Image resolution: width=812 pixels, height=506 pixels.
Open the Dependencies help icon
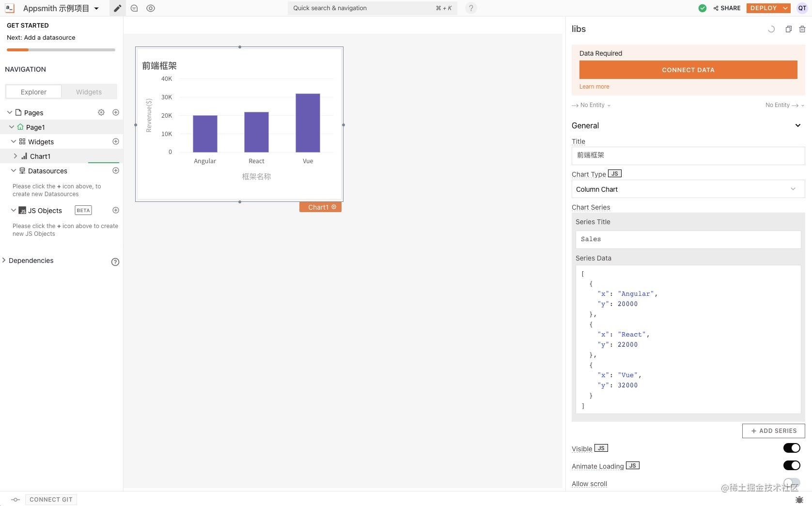[x=115, y=262]
